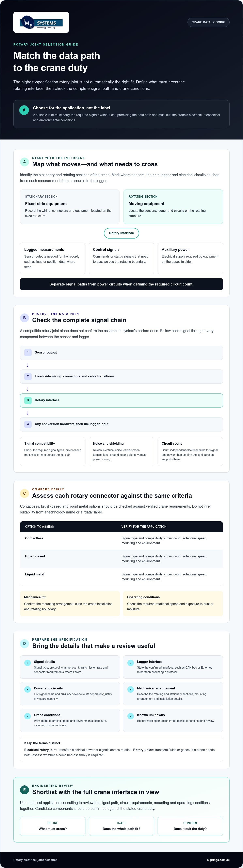Click the dark green section E badge
243x868 pixels.
(x=24, y=790)
